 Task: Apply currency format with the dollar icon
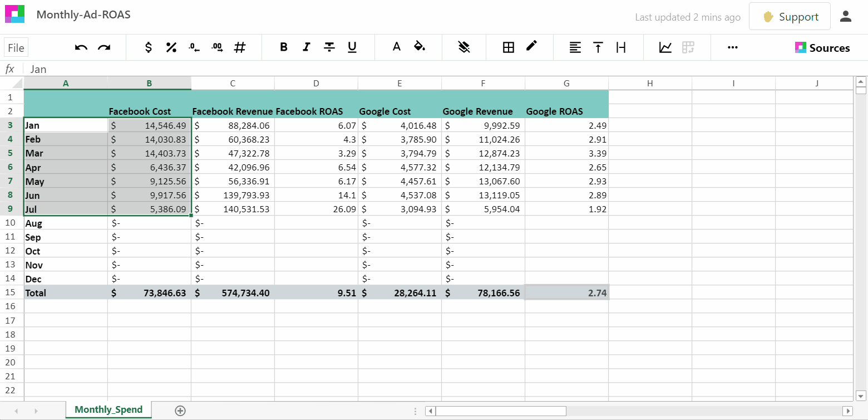(x=148, y=47)
